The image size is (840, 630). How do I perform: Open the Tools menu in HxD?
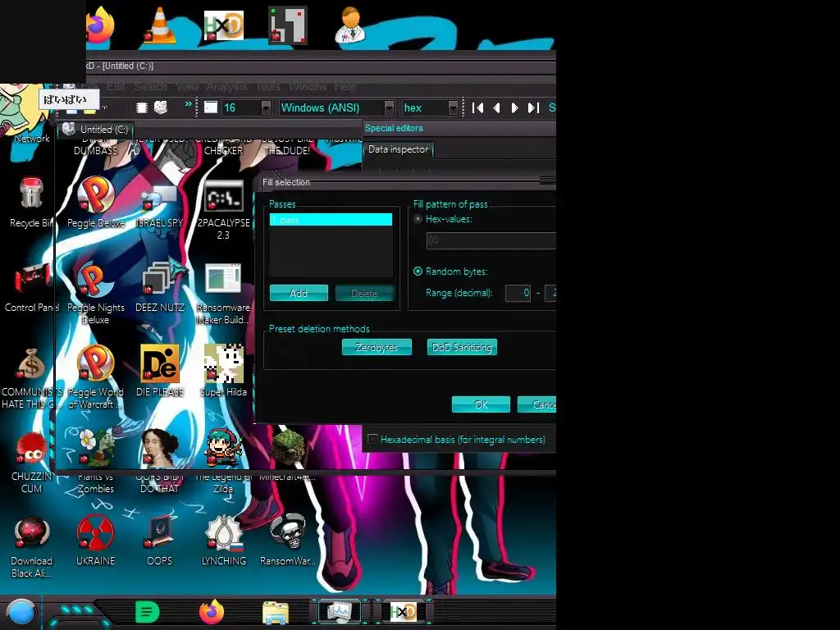[x=268, y=86]
